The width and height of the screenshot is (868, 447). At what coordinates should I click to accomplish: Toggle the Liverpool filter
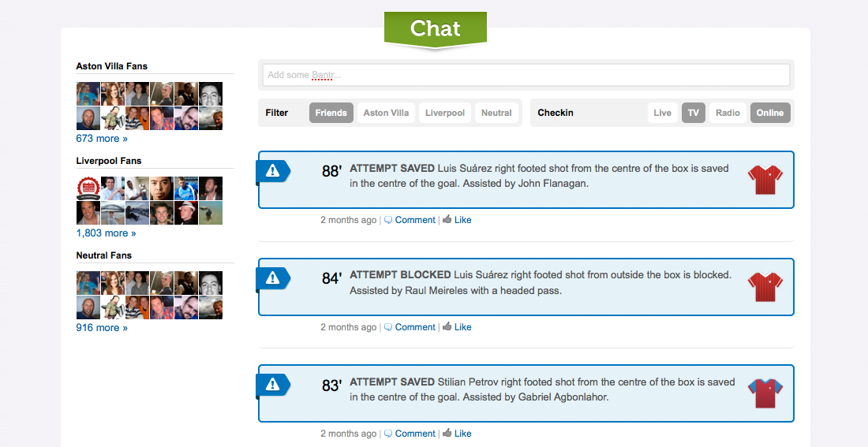pos(445,113)
